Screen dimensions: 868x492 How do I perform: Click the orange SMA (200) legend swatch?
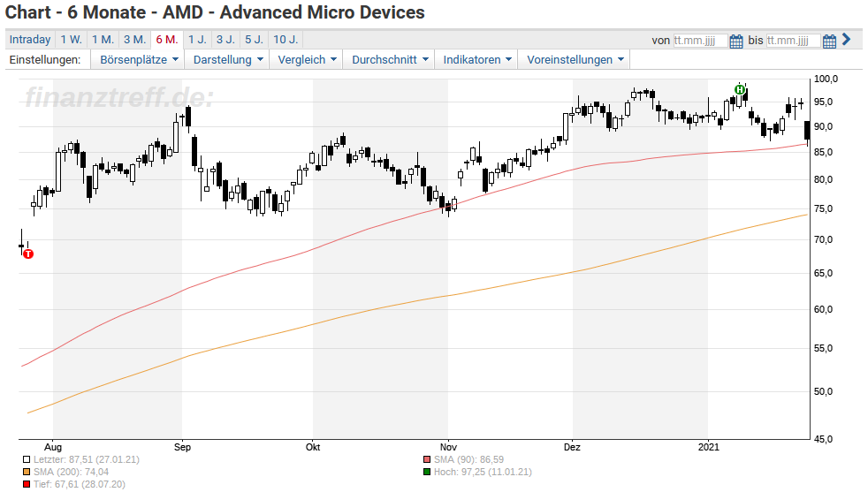(26, 472)
